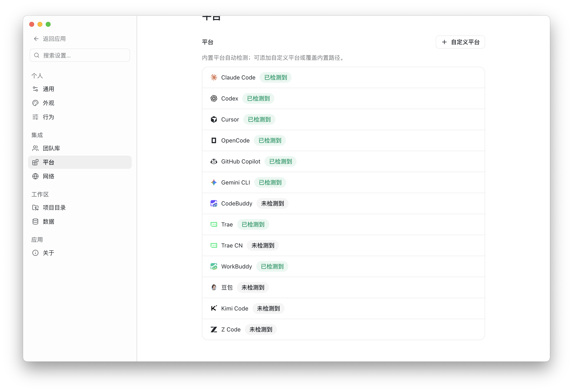The height and width of the screenshot is (392, 573).
Task: Click 返回应用 to return to app
Action: [49, 39]
